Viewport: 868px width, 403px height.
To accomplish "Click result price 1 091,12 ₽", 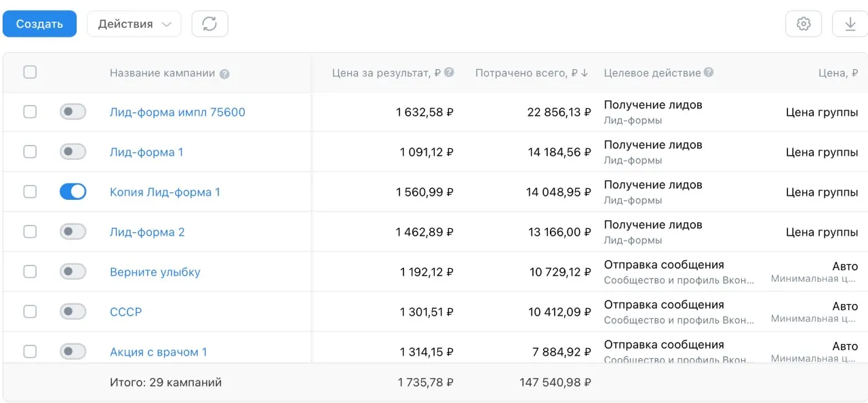I will [427, 152].
